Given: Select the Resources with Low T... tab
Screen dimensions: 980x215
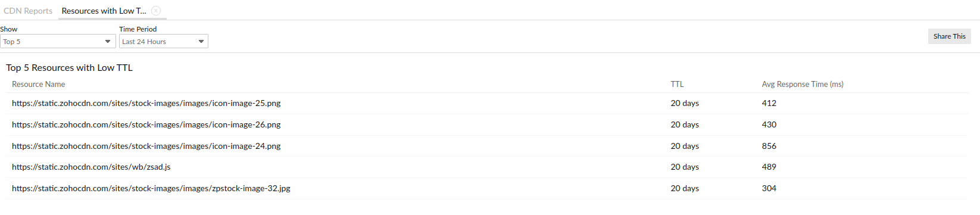Looking at the screenshot, I should coord(104,11).
